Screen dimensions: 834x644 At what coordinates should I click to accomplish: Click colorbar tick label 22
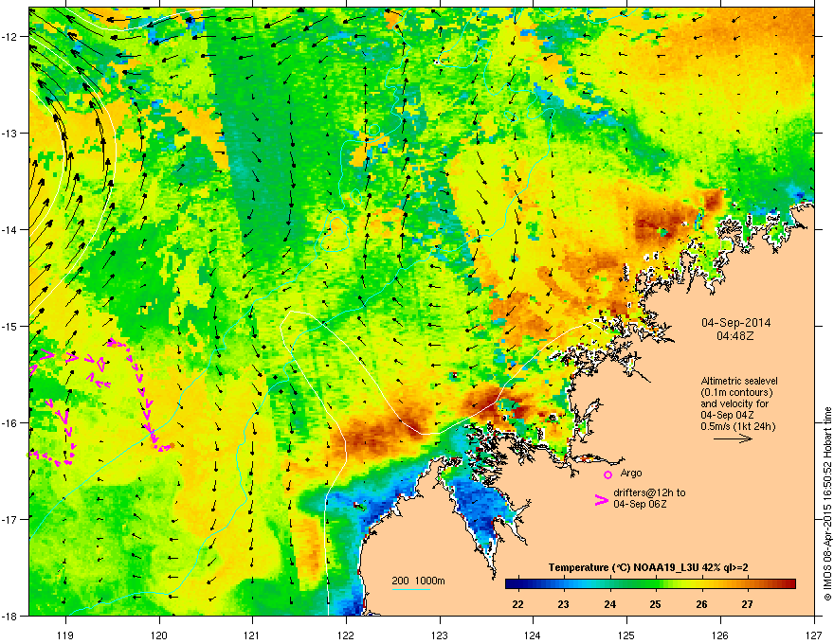(x=517, y=604)
